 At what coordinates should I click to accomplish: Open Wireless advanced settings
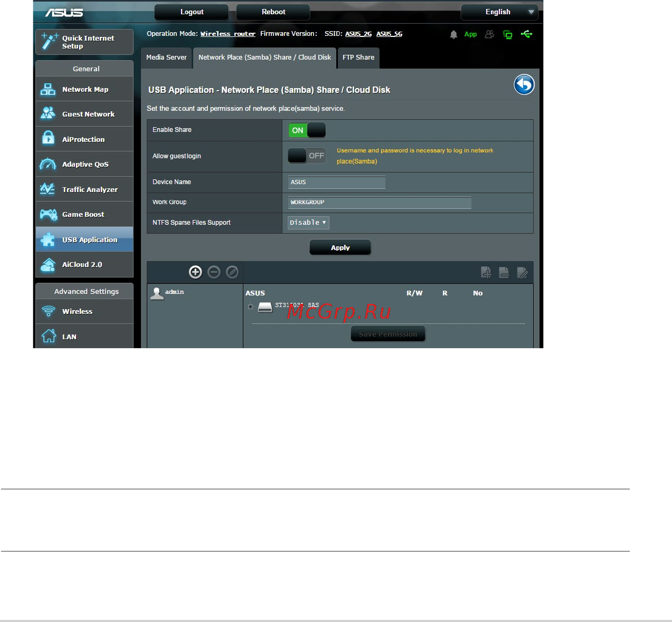84,311
